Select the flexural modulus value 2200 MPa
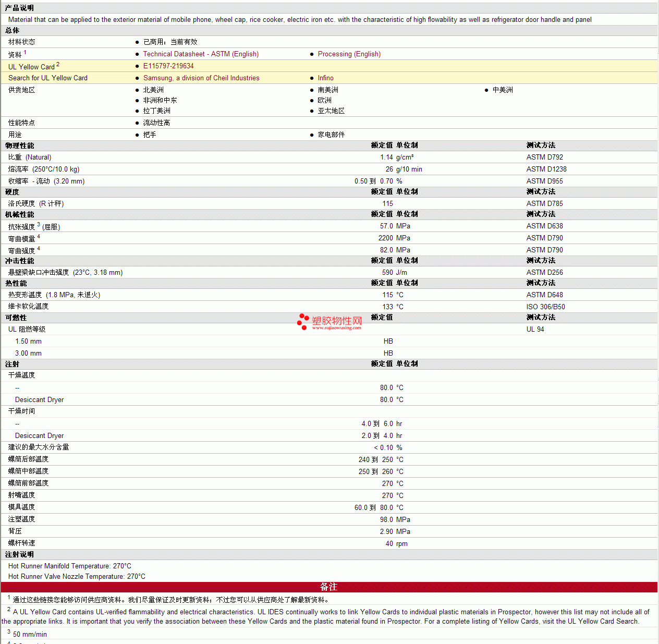This screenshot has height=644, width=659. click(394, 238)
